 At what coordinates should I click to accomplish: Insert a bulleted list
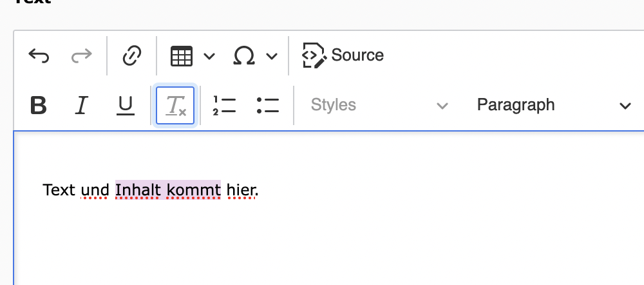[267, 105]
